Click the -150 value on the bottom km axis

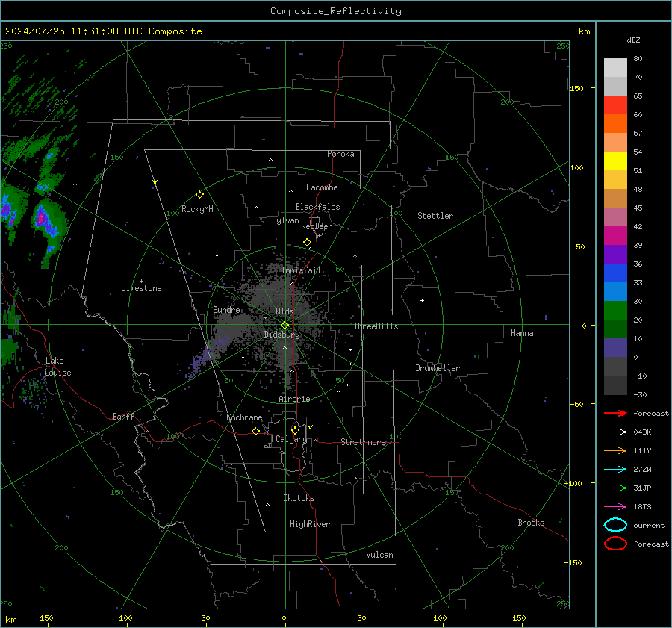(44, 618)
